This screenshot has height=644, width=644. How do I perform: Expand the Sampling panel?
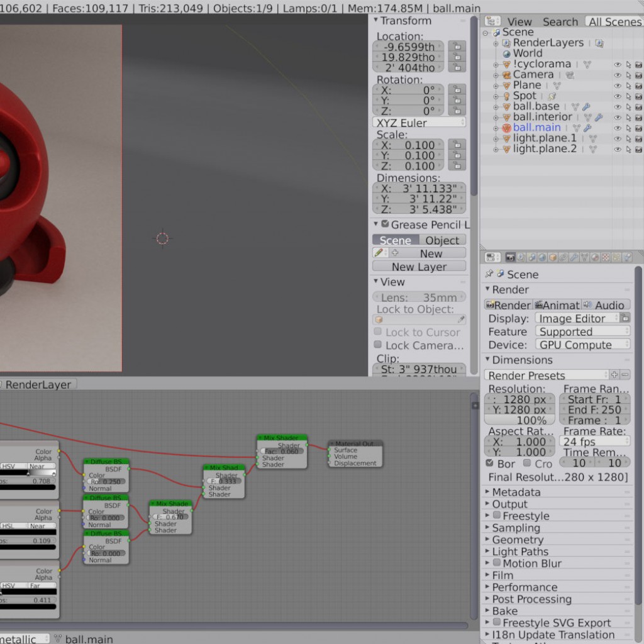[516, 528]
